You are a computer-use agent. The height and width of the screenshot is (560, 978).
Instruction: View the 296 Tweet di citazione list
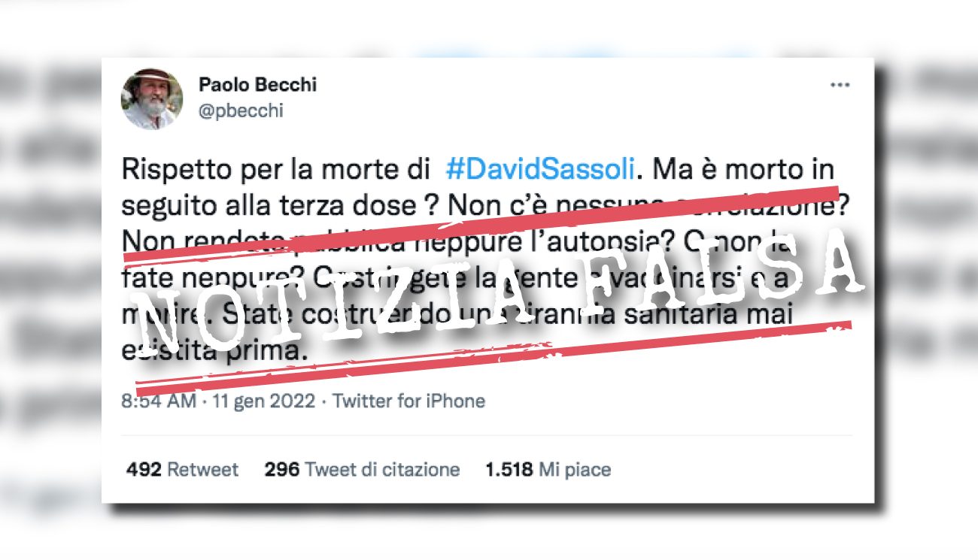coord(362,470)
